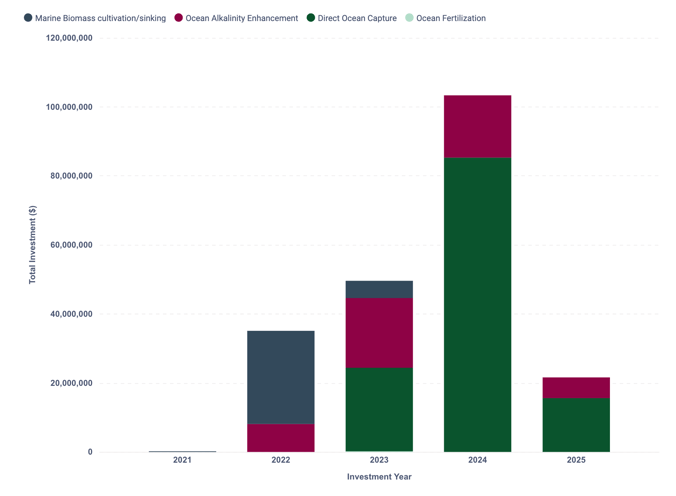Click the 2021 x-axis year label

(182, 460)
